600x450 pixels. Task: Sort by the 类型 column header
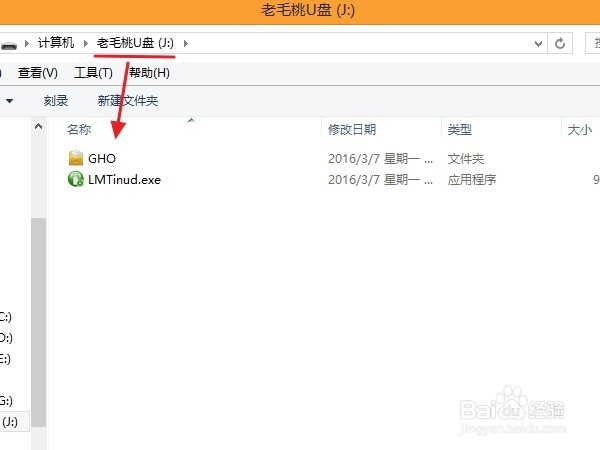tap(460, 129)
